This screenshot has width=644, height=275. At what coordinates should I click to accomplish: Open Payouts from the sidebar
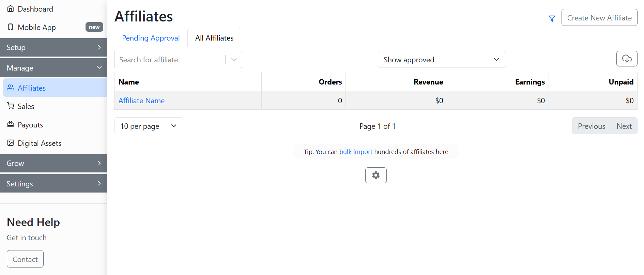click(x=30, y=125)
